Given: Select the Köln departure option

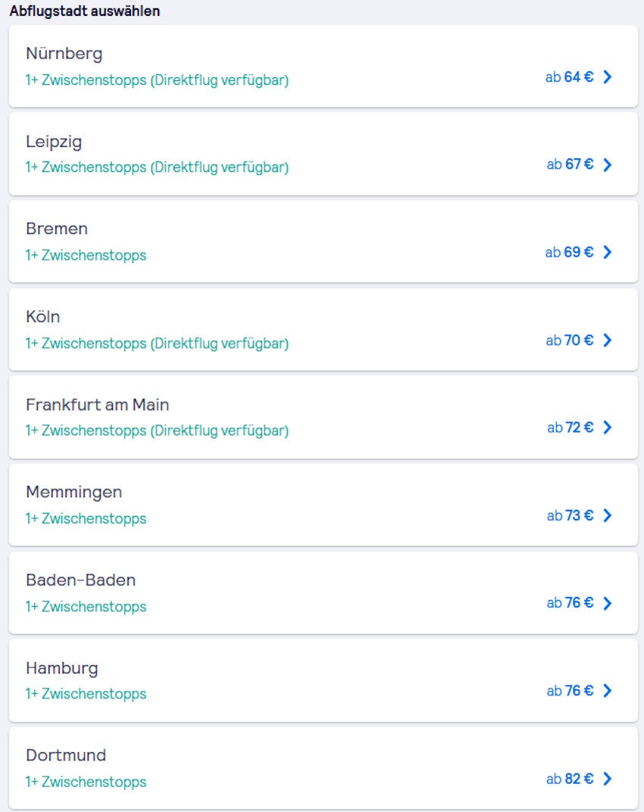Looking at the screenshot, I should click(42, 317).
